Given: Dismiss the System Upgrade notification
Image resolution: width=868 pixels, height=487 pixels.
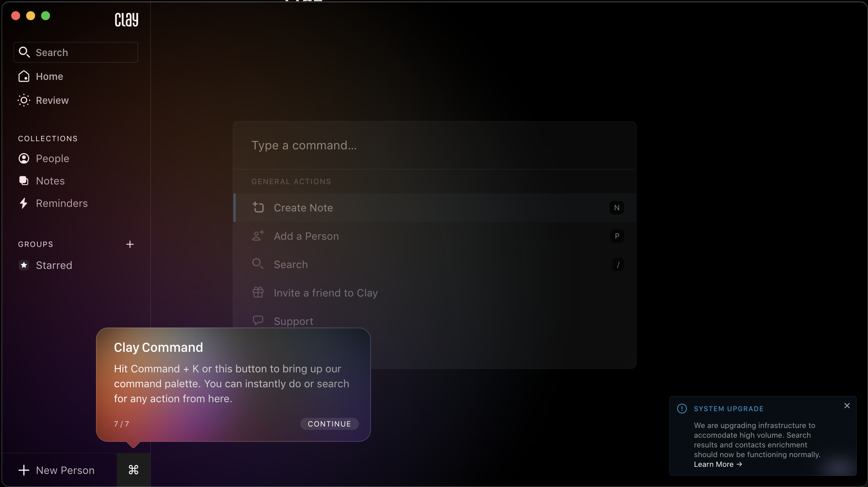Looking at the screenshot, I should (x=847, y=406).
